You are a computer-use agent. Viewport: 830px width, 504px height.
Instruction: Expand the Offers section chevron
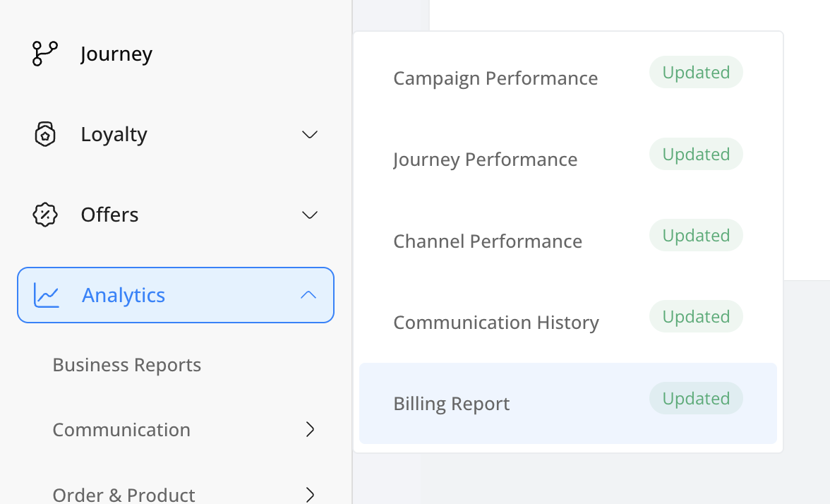tap(310, 215)
